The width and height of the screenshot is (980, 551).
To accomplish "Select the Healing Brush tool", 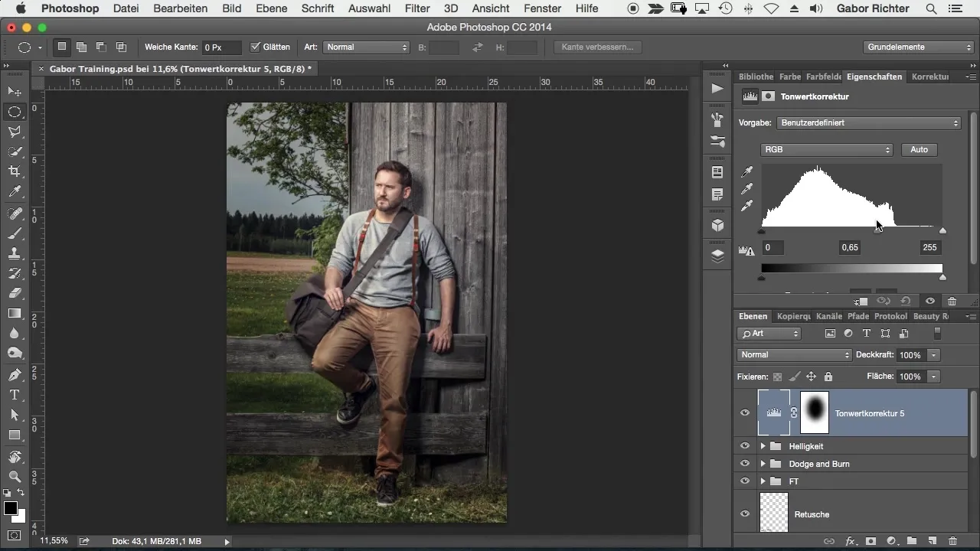I will pos(15,214).
